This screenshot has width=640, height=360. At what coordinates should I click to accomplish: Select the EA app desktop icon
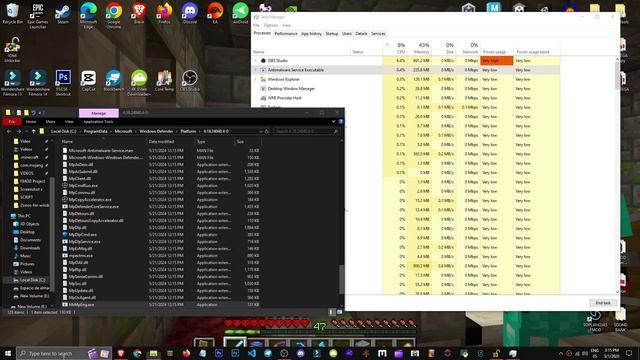(215, 14)
